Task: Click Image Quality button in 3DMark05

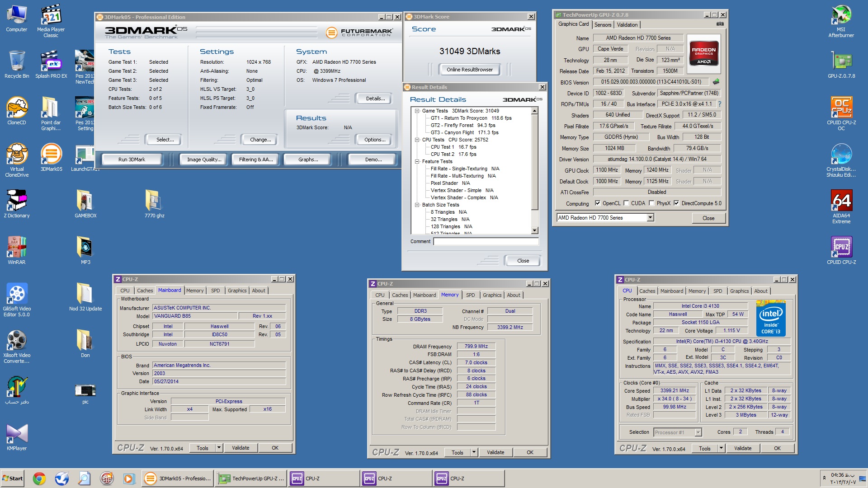Action: (204, 160)
